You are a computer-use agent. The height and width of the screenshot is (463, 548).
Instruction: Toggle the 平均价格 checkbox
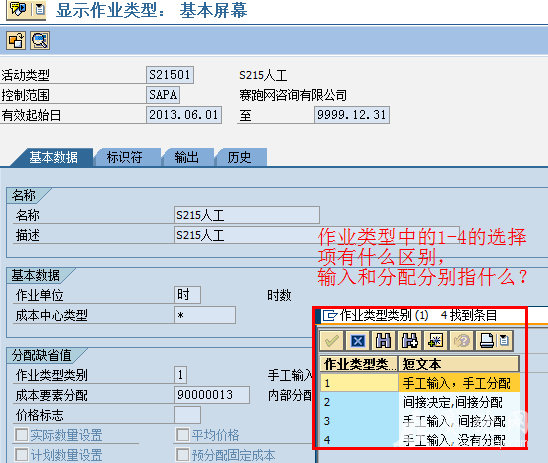(182, 435)
